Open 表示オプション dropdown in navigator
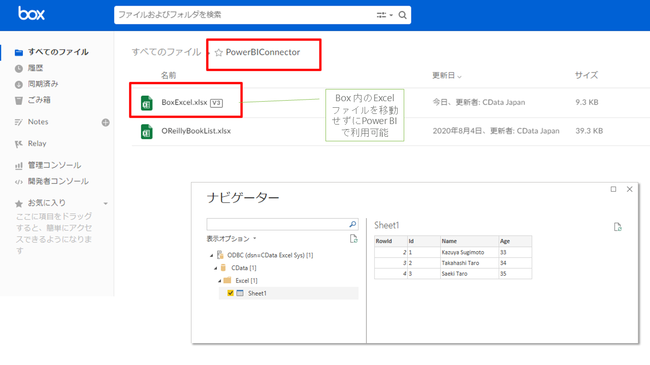 pos(231,238)
